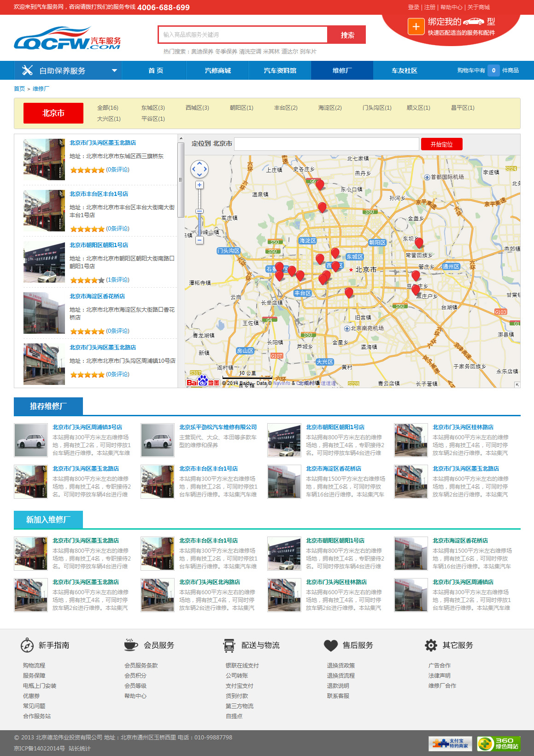The image size is (534, 756).
Task: Open the 关于商城 link
Action: 479,7
